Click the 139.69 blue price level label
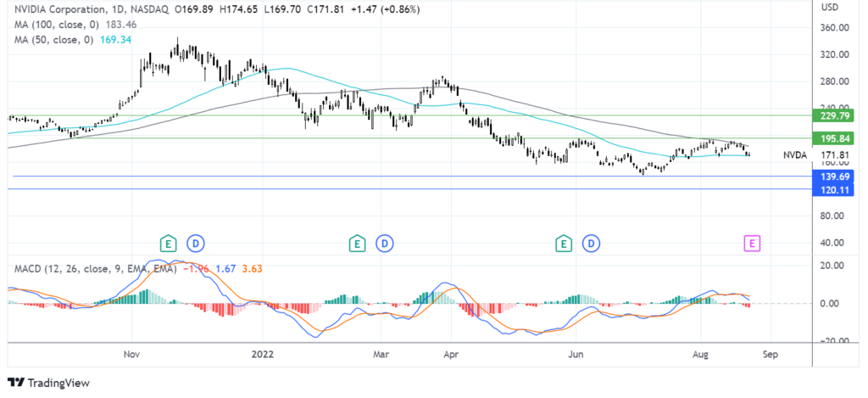Image resolution: width=868 pixels, height=398 pixels. 835,177
